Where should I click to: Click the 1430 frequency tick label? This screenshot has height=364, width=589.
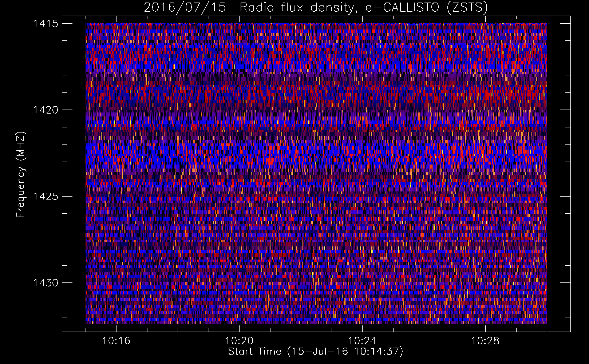(46, 283)
